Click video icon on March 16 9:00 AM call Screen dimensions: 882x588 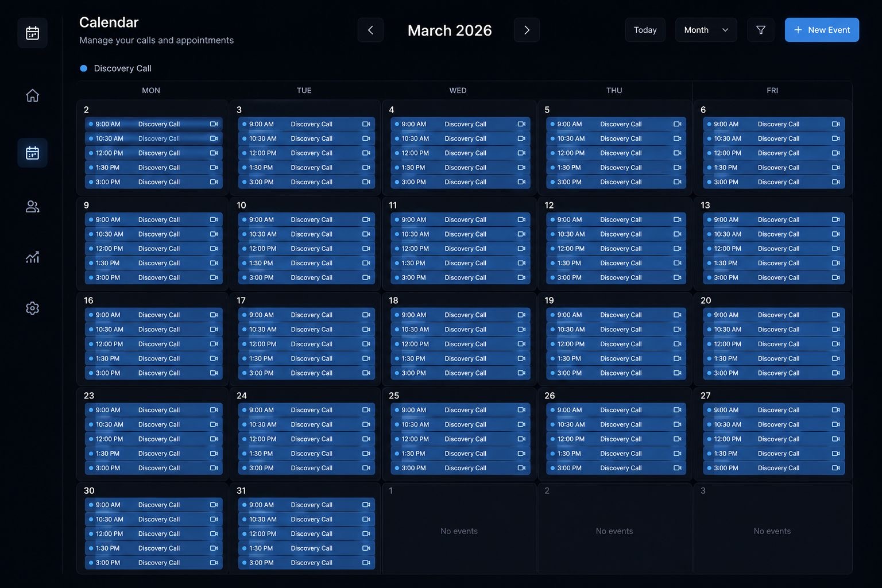tap(214, 315)
